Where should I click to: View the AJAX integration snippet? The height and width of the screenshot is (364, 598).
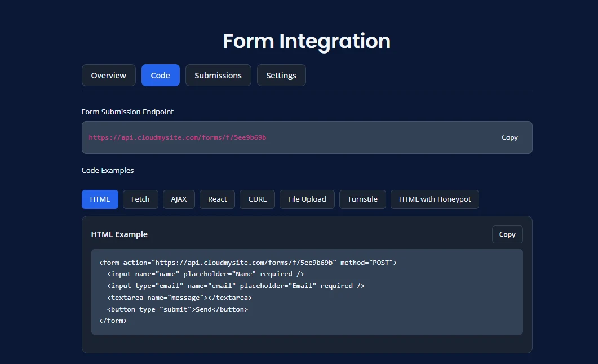click(x=179, y=199)
